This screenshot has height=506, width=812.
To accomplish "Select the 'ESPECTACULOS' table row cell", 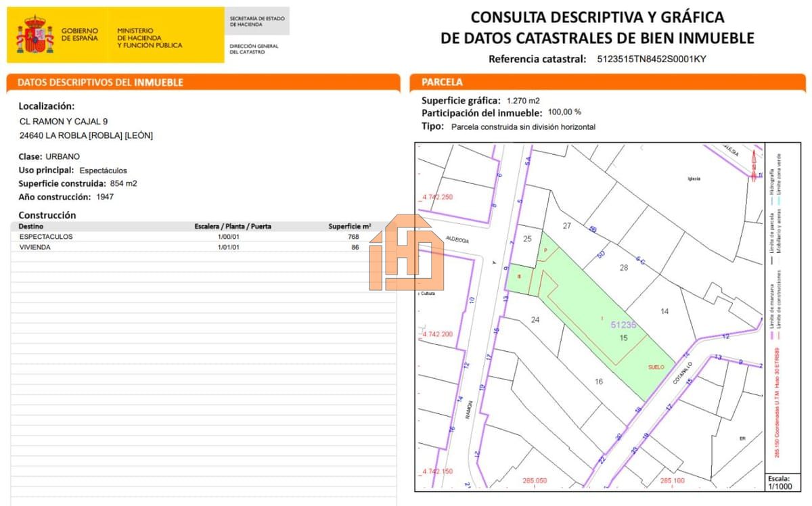I will [x=46, y=237].
